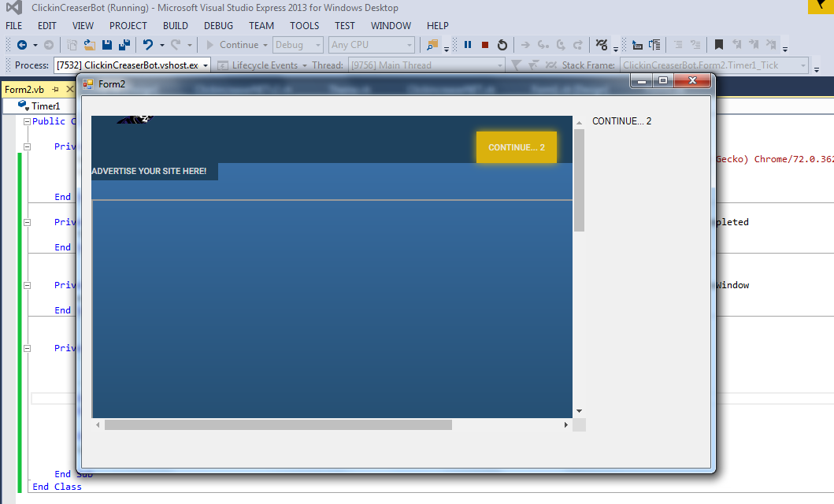Open the PROJECT menu
This screenshot has height=504, width=834.
coord(128,25)
